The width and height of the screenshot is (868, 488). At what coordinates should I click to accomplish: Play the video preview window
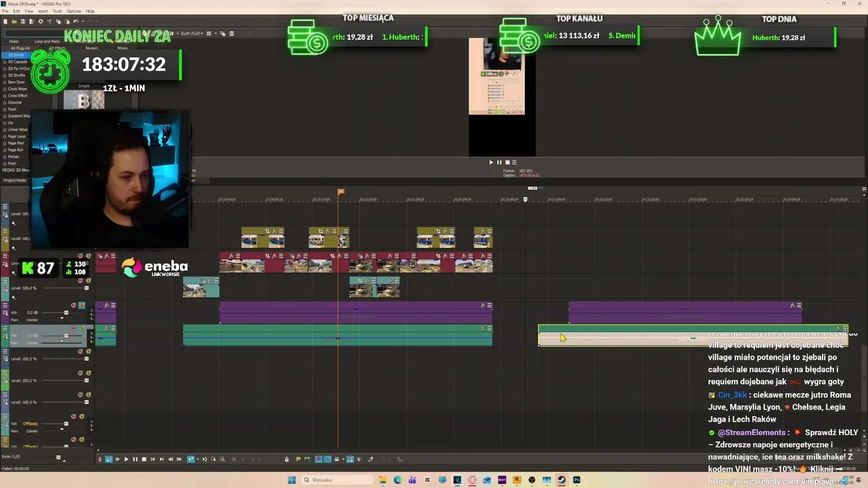click(x=491, y=162)
